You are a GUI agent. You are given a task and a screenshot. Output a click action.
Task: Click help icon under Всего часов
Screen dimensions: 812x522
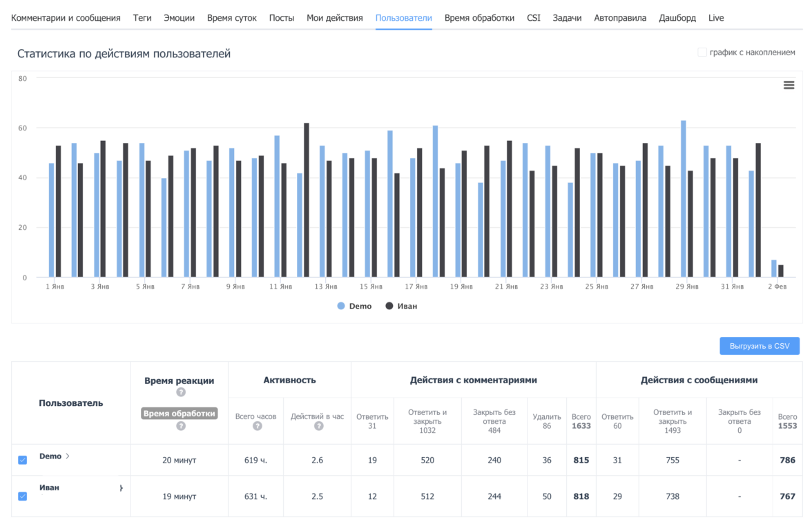click(257, 426)
